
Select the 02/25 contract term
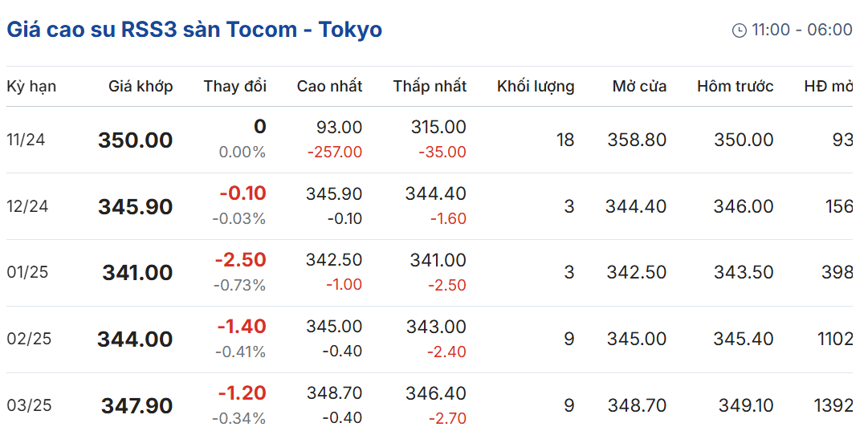tap(29, 340)
